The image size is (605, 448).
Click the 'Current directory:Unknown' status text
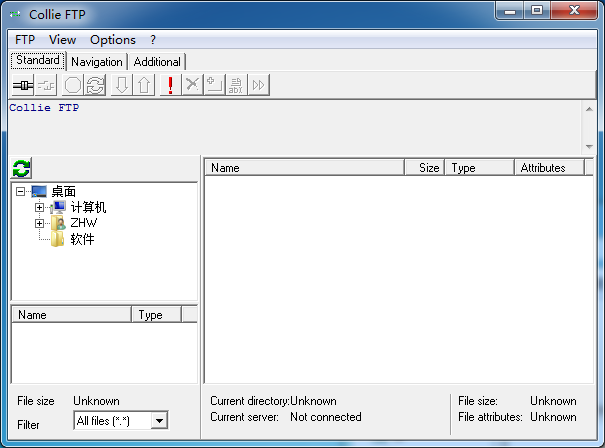pyautogui.click(x=273, y=401)
